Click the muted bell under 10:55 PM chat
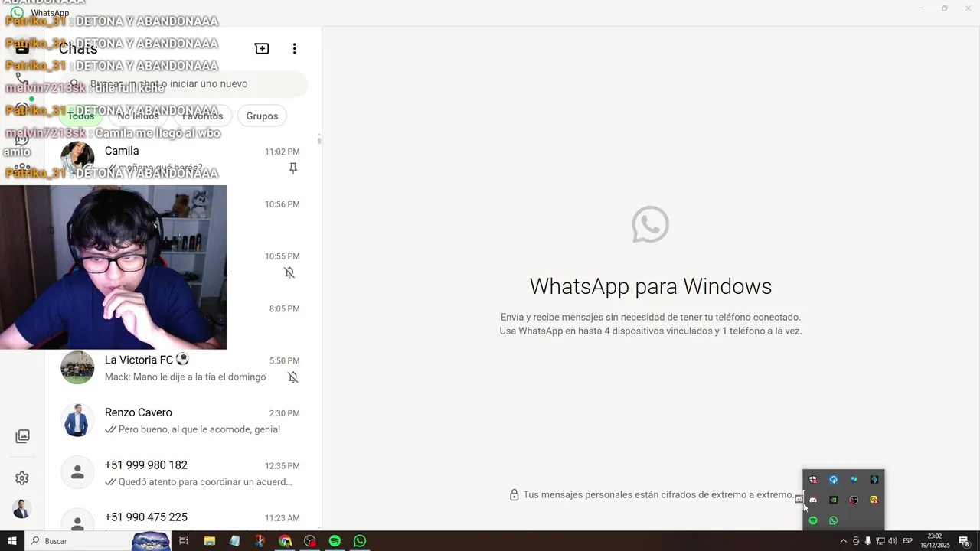This screenshot has width=980, height=551. pos(289,272)
